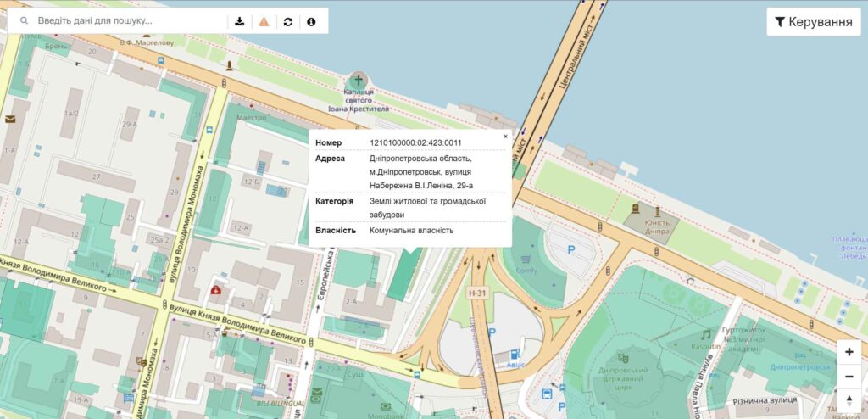Click the mail envelope marker icon
This screenshot has width=868, height=419.
click(10, 119)
